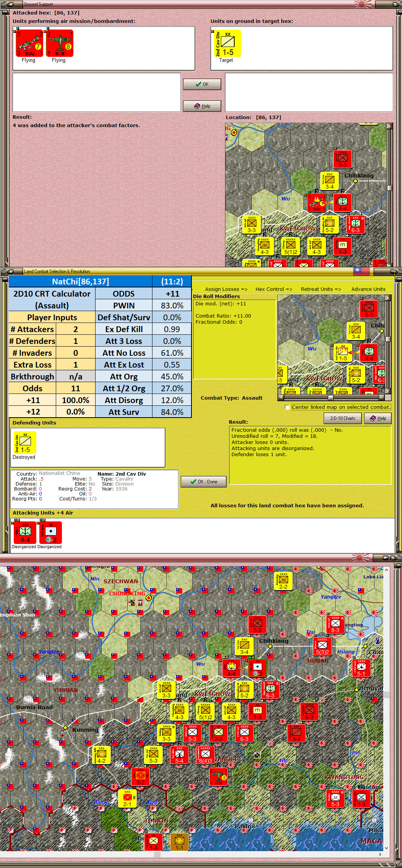Open Help in Land Combat window
Screen dimensions: 402x868
click(x=378, y=418)
